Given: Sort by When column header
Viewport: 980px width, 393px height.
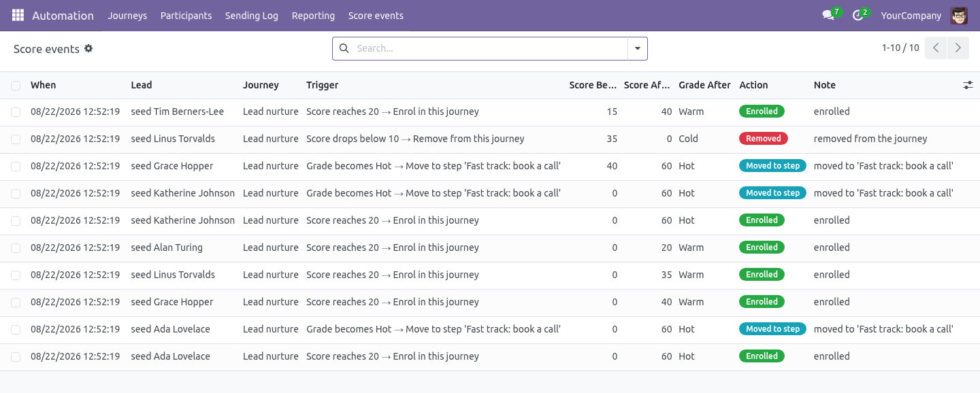Looking at the screenshot, I should point(44,85).
